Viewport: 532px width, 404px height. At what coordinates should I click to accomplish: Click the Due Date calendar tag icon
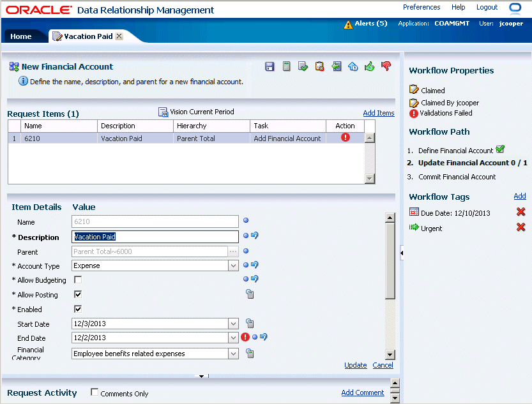pos(414,212)
